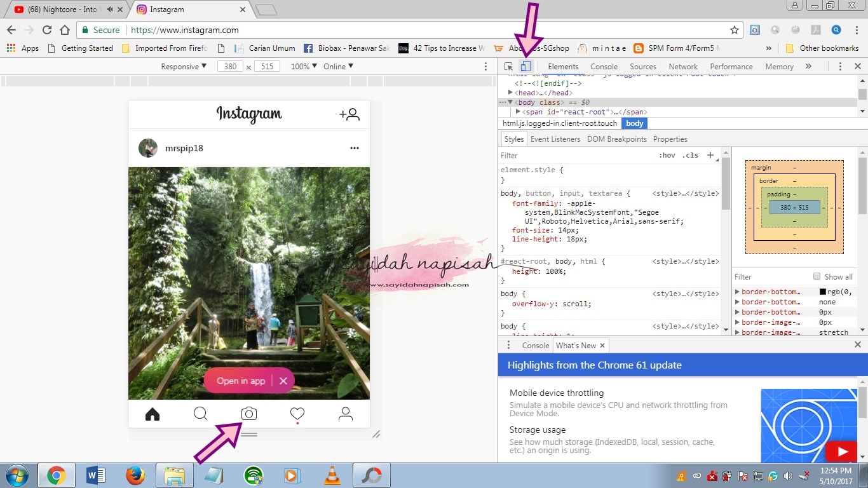The image size is (868, 488).
Task: Reload the Instagram page
Action: pos(47,30)
